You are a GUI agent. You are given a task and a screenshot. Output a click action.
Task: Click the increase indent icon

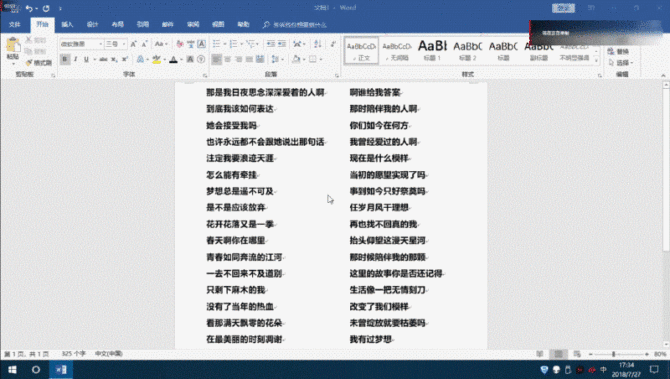coord(282,44)
